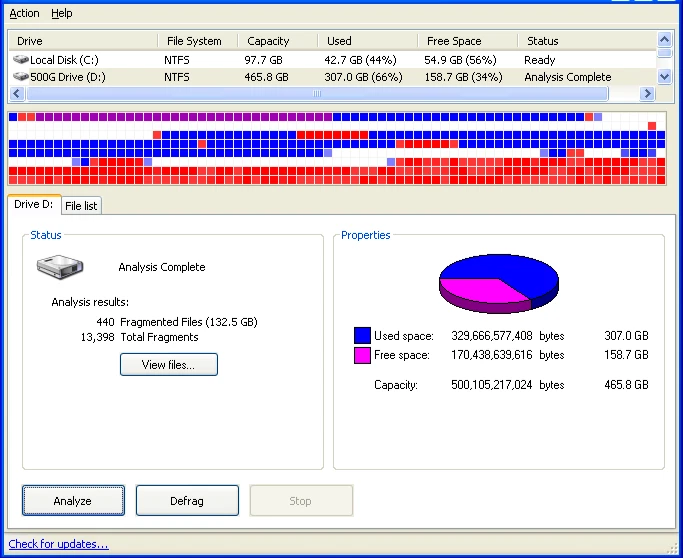Click the Analyze button
This screenshot has width=683, height=558.
(73, 501)
